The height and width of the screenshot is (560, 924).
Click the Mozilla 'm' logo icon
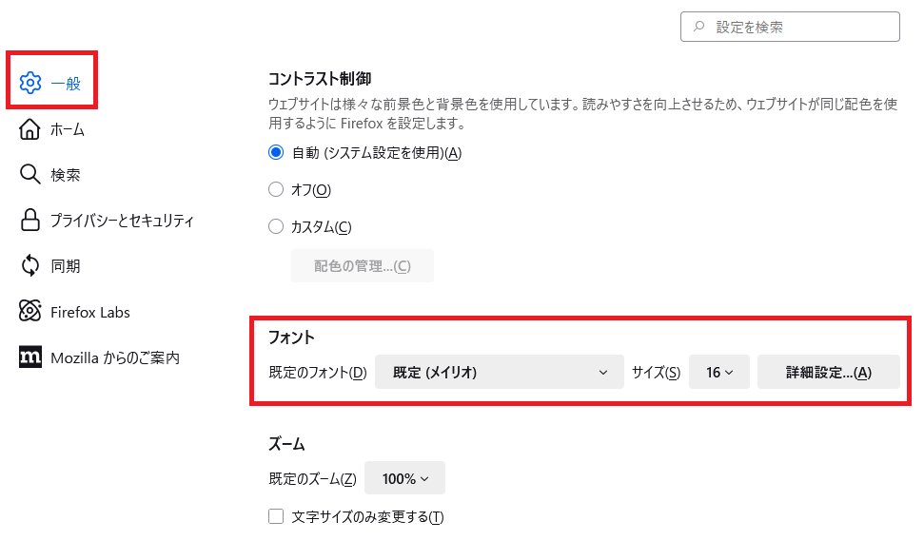point(29,357)
